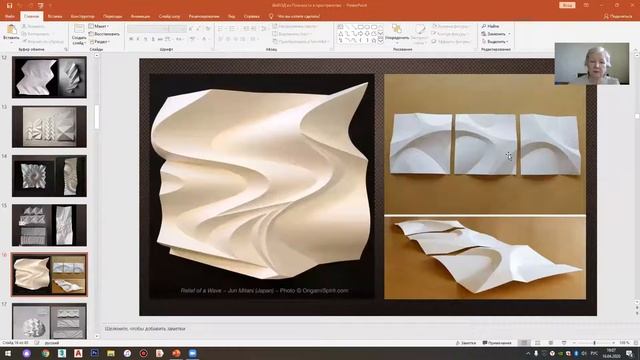Click the Вход sign-in button
640x360 pixels.
click(567, 5)
